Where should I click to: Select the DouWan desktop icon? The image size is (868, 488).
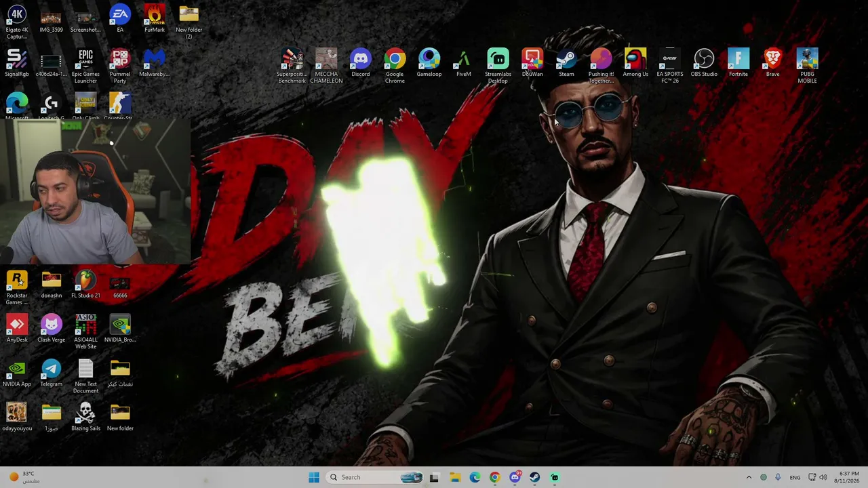pos(532,63)
